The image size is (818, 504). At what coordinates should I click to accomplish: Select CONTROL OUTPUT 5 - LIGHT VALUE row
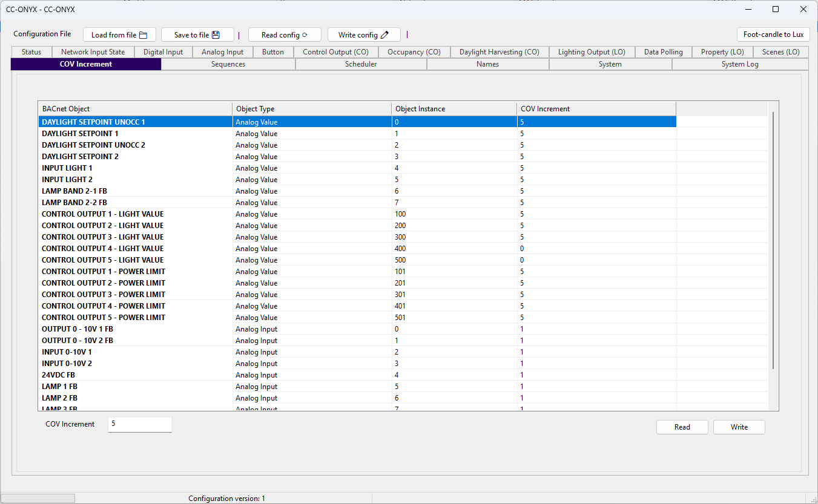click(357, 260)
